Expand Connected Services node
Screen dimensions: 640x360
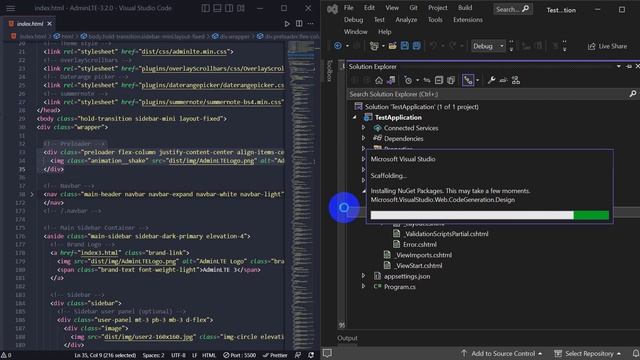point(363,128)
